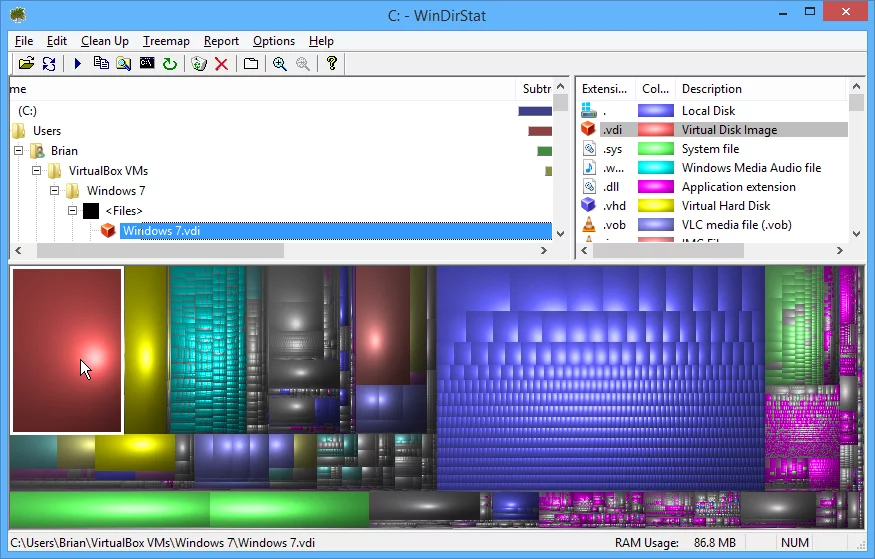Click the red X Delete icon

[222, 64]
